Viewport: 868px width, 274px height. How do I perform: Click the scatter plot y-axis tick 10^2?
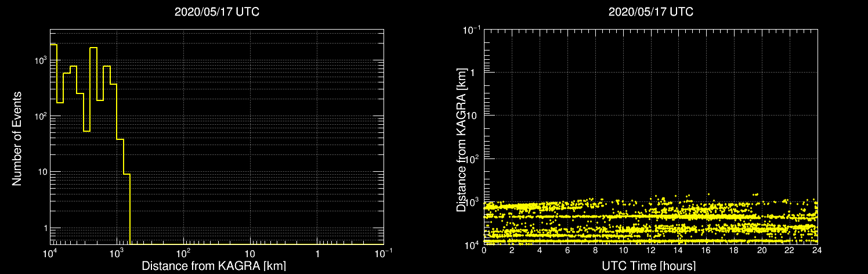coord(473,158)
